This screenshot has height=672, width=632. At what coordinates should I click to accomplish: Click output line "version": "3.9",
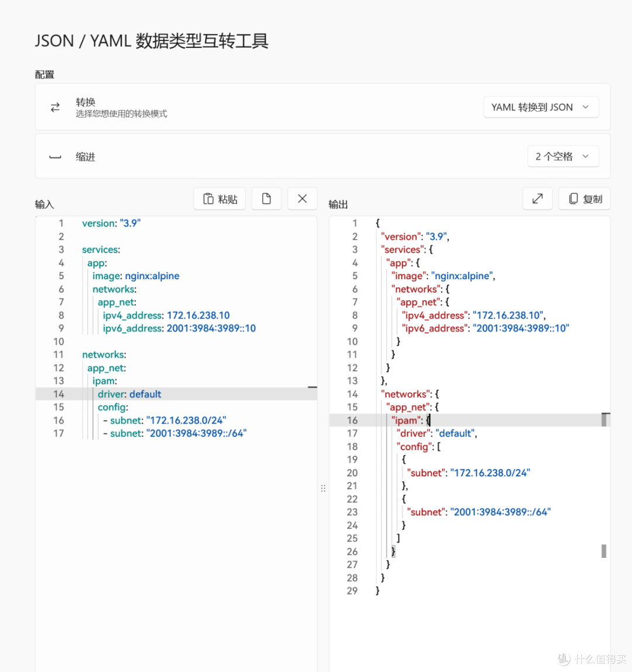tap(415, 236)
